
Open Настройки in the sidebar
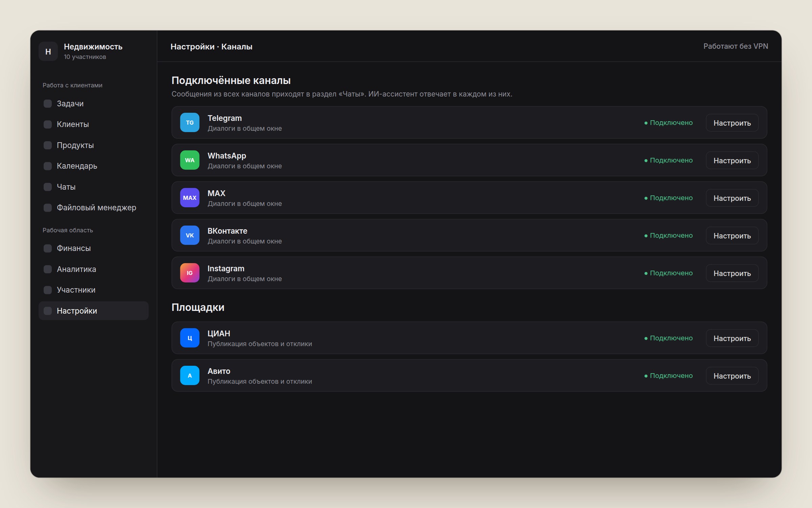point(93,311)
